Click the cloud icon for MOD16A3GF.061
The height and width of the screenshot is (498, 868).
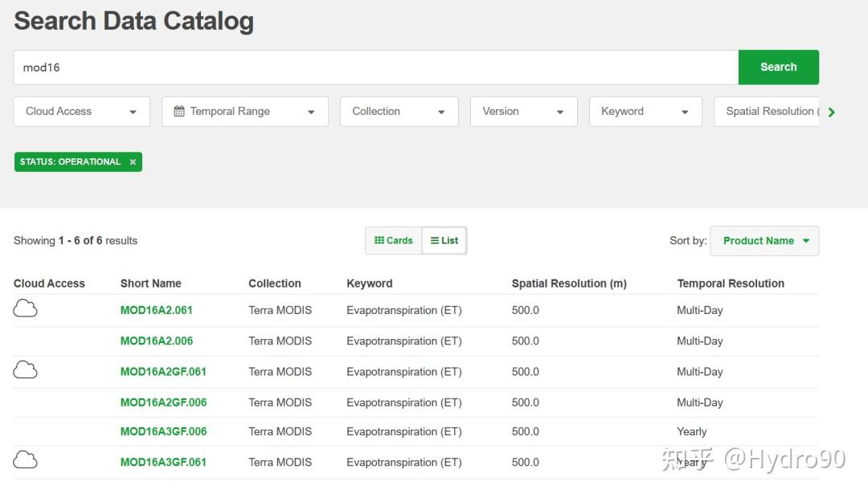pyautogui.click(x=26, y=459)
